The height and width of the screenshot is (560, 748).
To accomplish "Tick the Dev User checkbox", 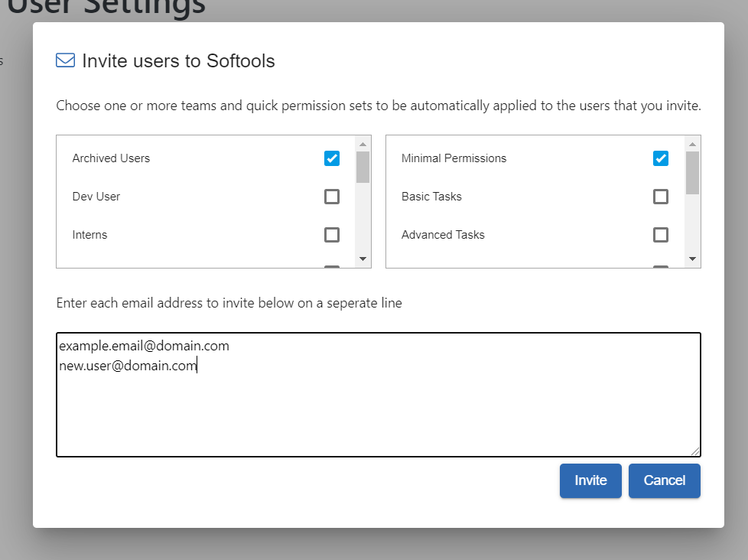I will pos(331,197).
